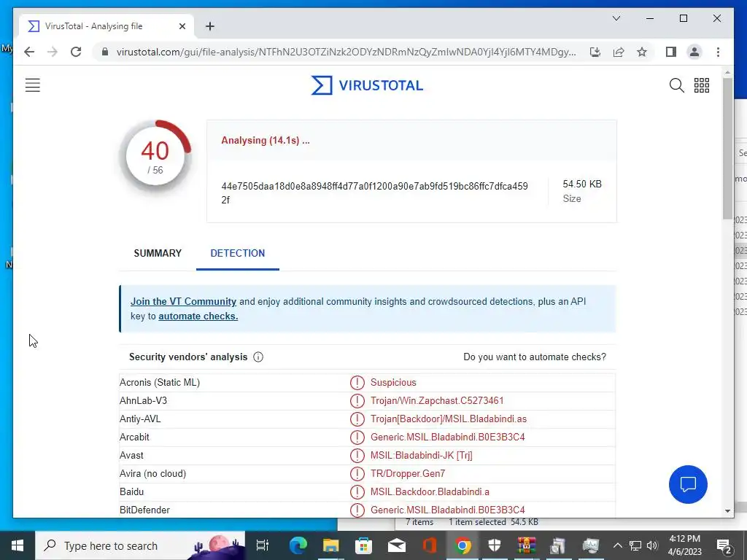Click the info icon beside Security vendors' analysis

(x=258, y=357)
